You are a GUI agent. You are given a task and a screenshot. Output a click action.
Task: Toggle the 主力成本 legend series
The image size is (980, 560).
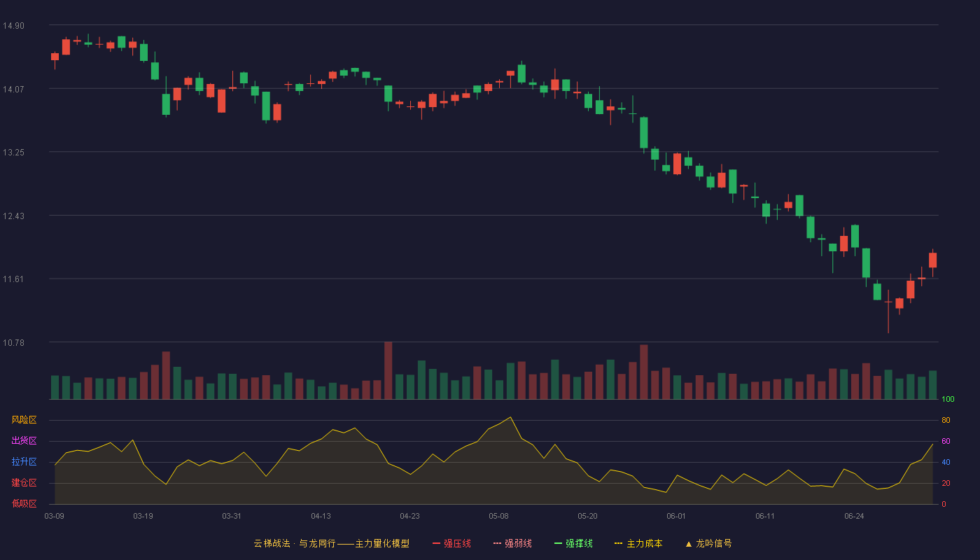point(638,543)
